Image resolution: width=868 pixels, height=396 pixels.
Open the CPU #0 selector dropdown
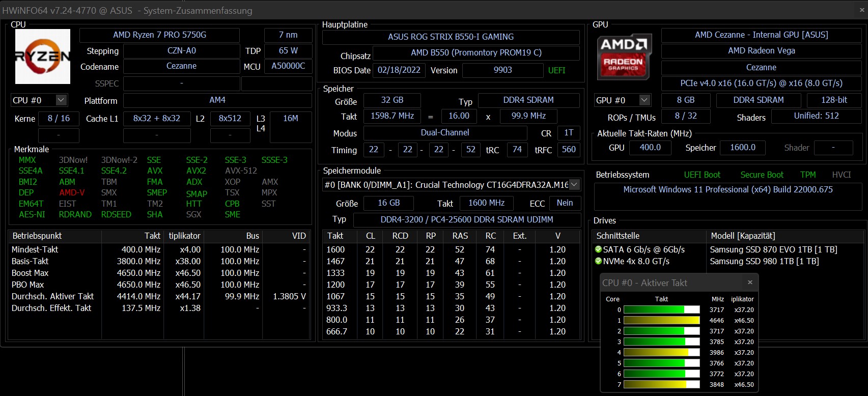click(x=61, y=100)
